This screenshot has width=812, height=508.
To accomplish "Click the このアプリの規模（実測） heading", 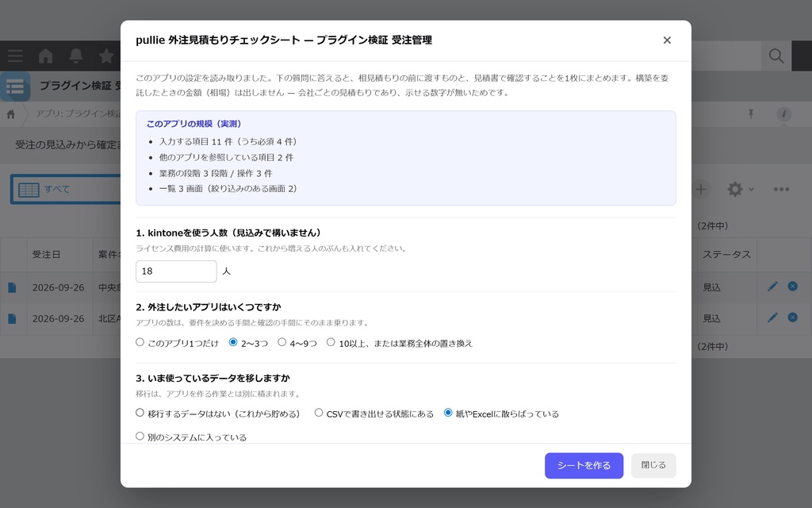I will pos(195,124).
